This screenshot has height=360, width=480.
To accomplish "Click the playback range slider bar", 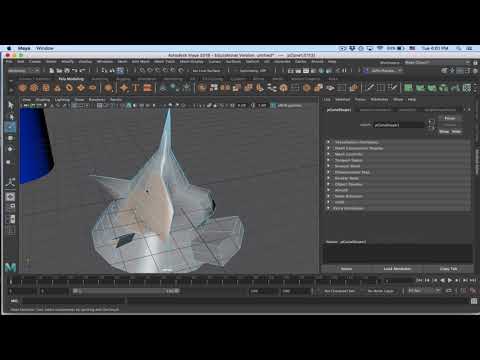I will pos(126,291).
